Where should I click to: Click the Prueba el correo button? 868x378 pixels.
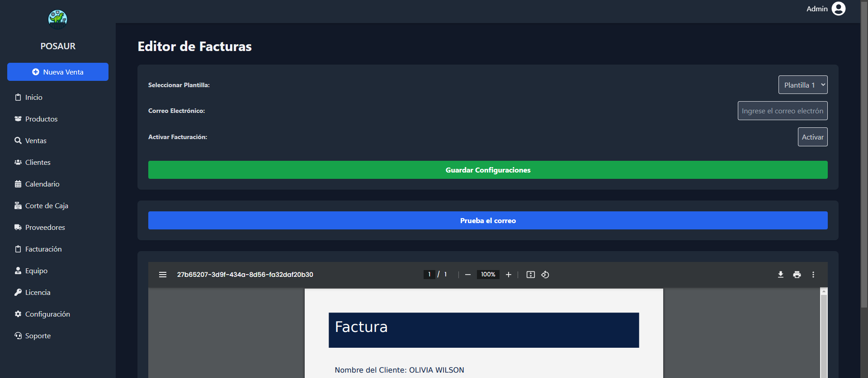(x=488, y=220)
